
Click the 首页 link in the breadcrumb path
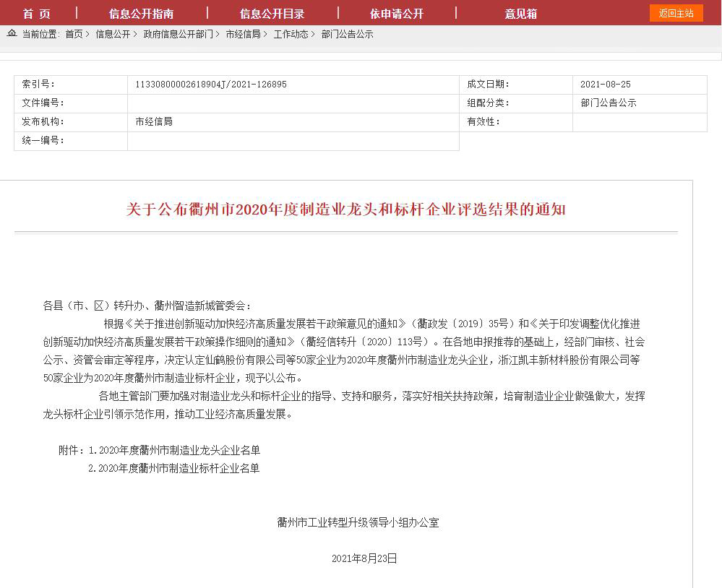[74, 34]
